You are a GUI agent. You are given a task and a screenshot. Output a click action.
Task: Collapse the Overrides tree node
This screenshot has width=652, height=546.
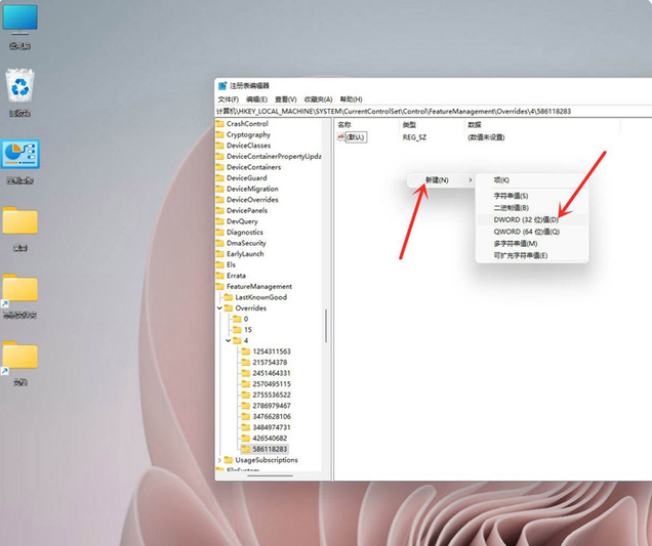(x=218, y=308)
